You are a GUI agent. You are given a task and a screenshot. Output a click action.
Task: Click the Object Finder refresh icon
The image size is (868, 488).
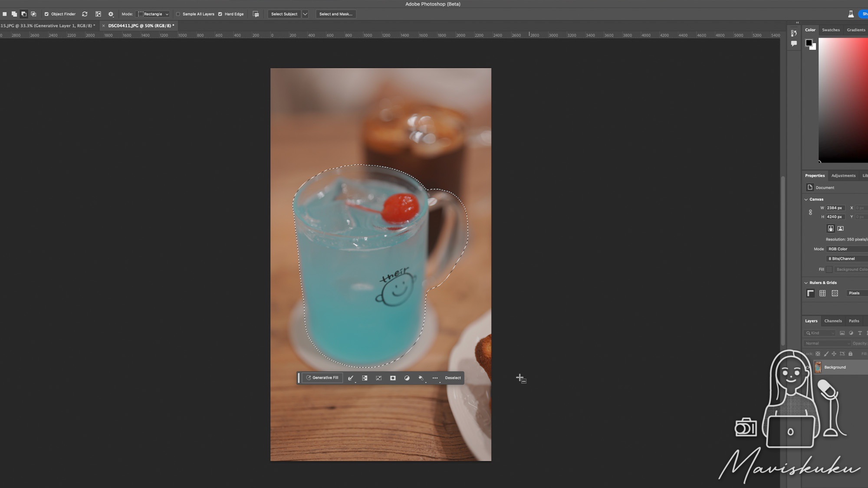[x=85, y=14]
